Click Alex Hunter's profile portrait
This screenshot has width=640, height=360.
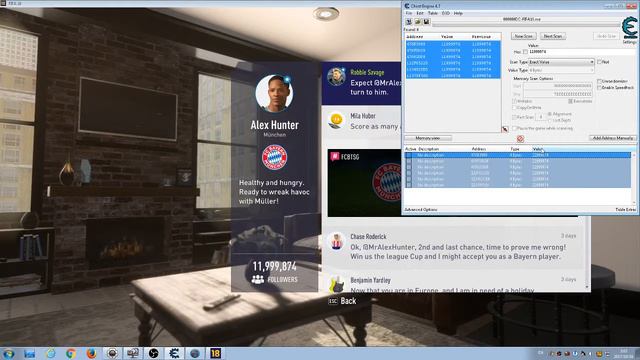click(274, 93)
